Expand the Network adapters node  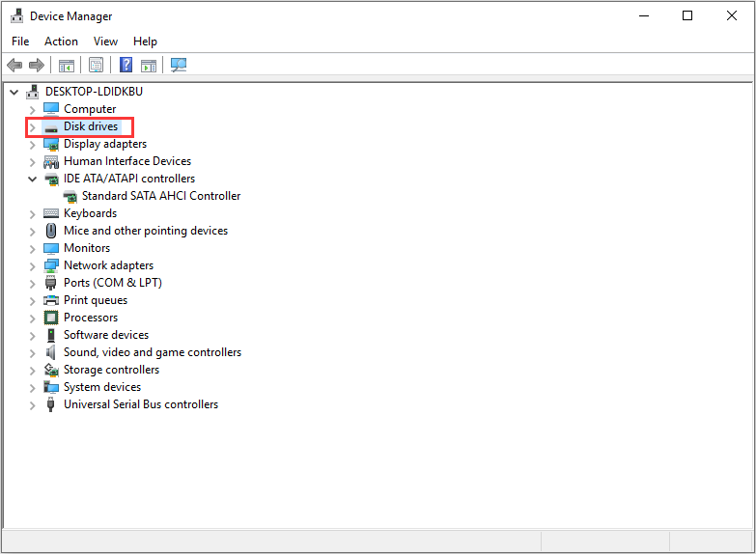[32, 266]
